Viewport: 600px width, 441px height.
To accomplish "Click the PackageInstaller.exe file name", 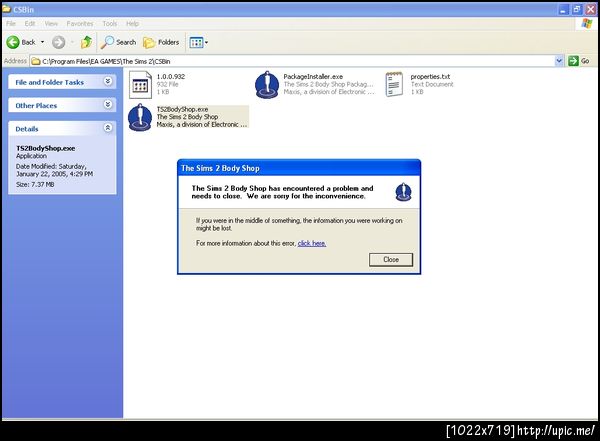I will 313,77.
